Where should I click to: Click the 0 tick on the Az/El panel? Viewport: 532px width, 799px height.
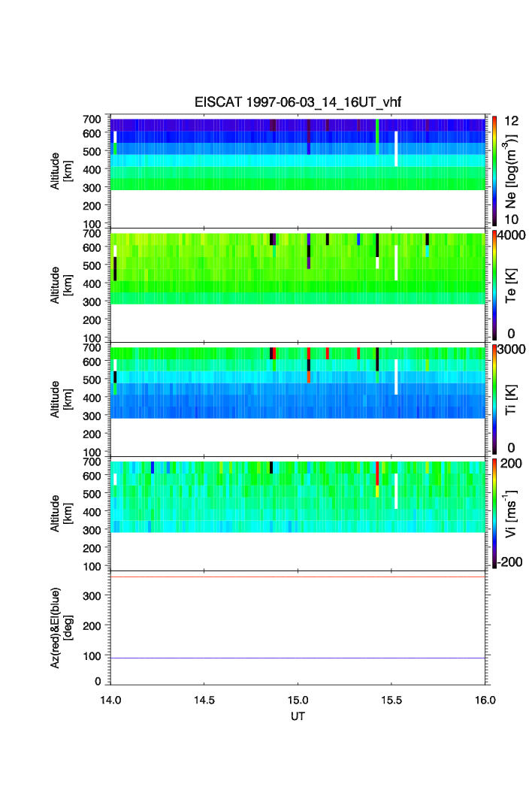coord(98,681)
